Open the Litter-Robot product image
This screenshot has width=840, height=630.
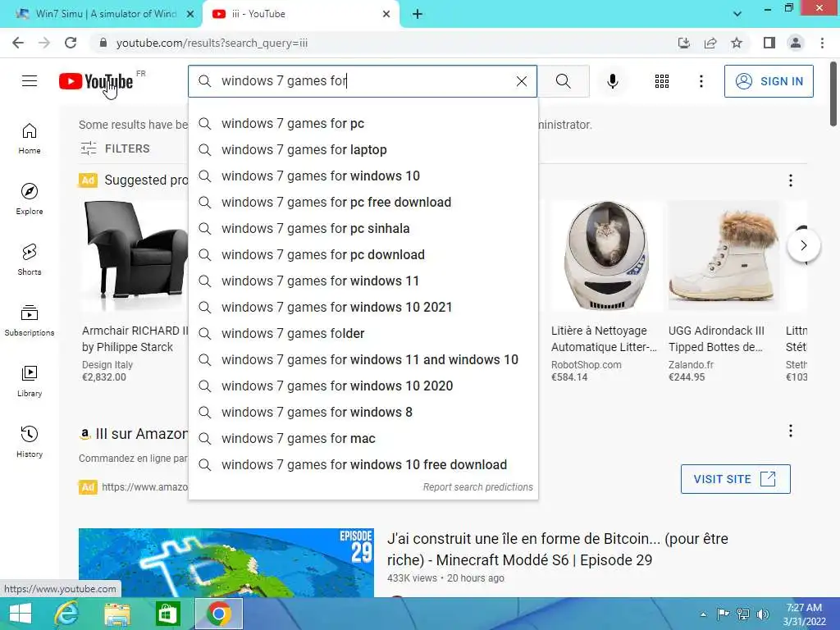tap(606, 256)
